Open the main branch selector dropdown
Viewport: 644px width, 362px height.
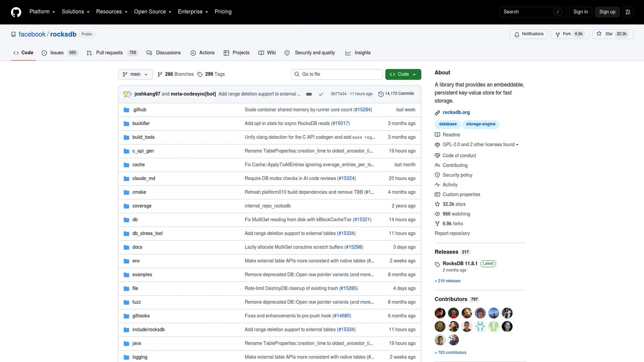pyautogui.click(x=135, y=74)
